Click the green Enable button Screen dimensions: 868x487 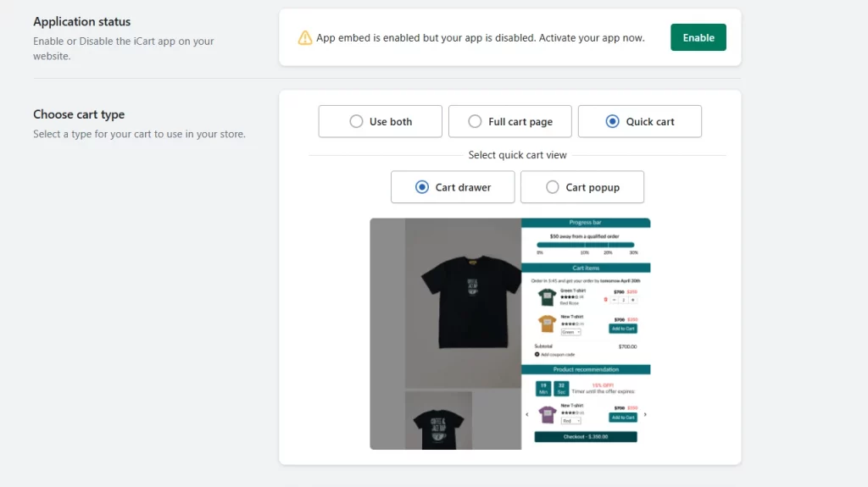(x=698, y=37)
